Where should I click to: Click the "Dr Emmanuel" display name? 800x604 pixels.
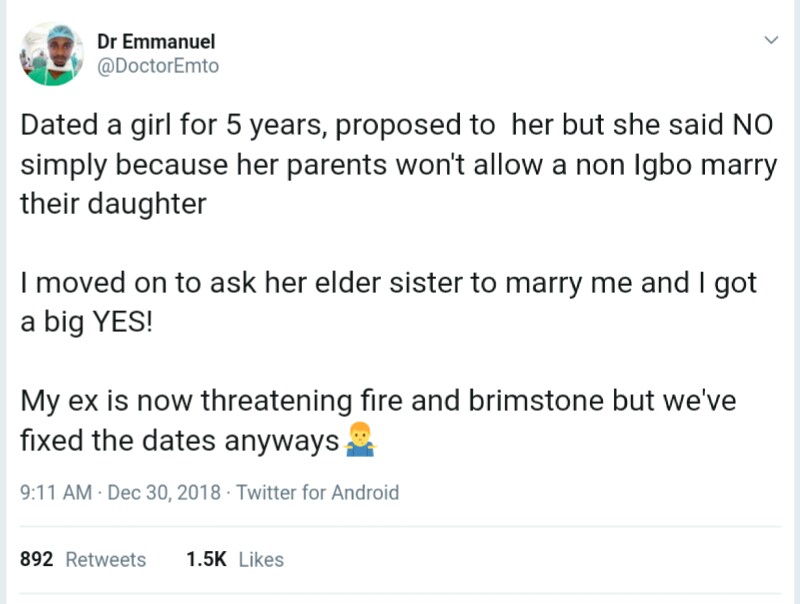click(x=156, y=42)
